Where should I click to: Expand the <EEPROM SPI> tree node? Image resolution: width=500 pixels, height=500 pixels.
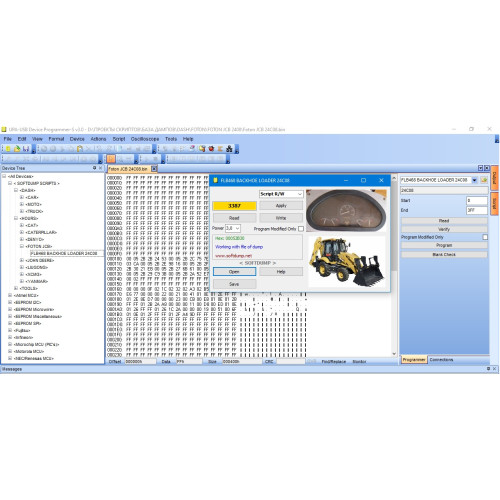pyautogui.click(x=10, y=323)
